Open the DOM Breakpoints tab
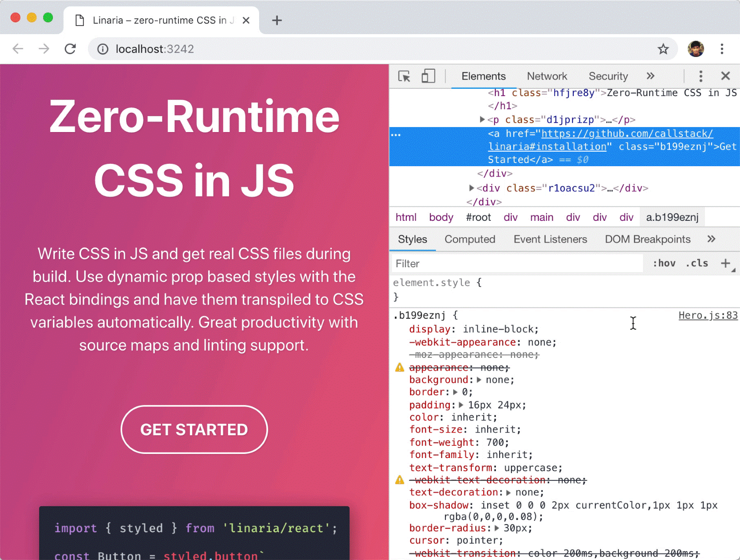This screenshot has width=740, height=560. (x=648, y=239)
